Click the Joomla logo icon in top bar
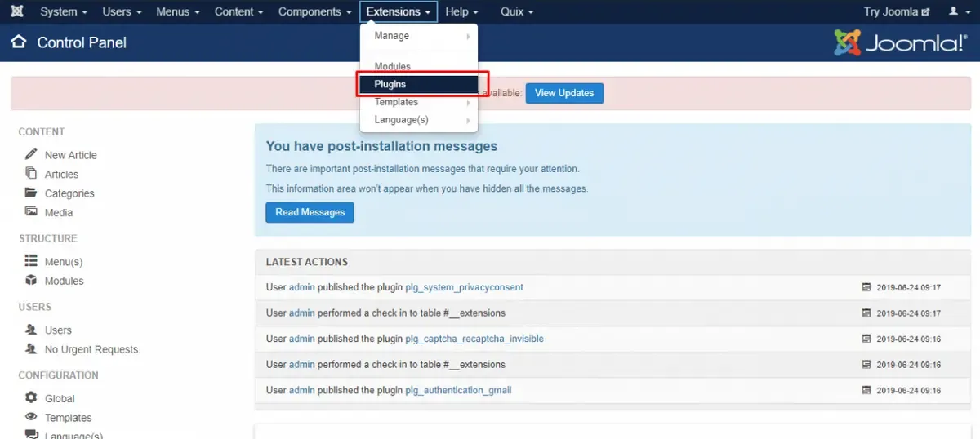Viewport: 980px width, 439px height. tap(17, 11)
